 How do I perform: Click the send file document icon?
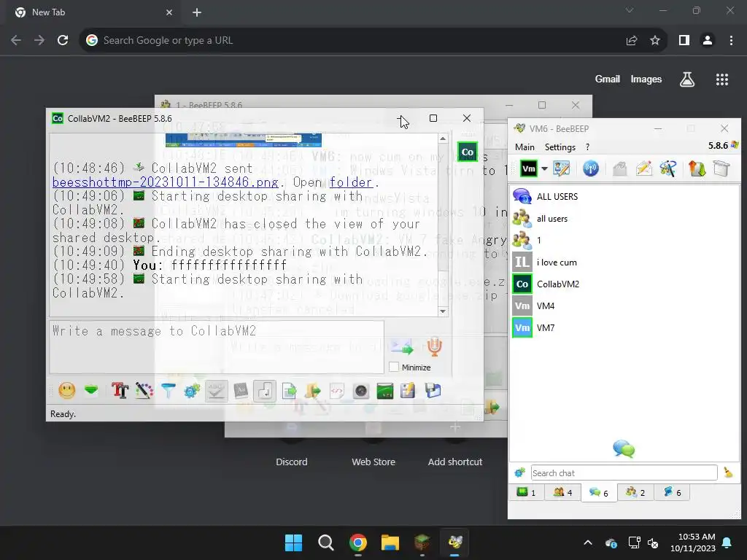(289, 391)
